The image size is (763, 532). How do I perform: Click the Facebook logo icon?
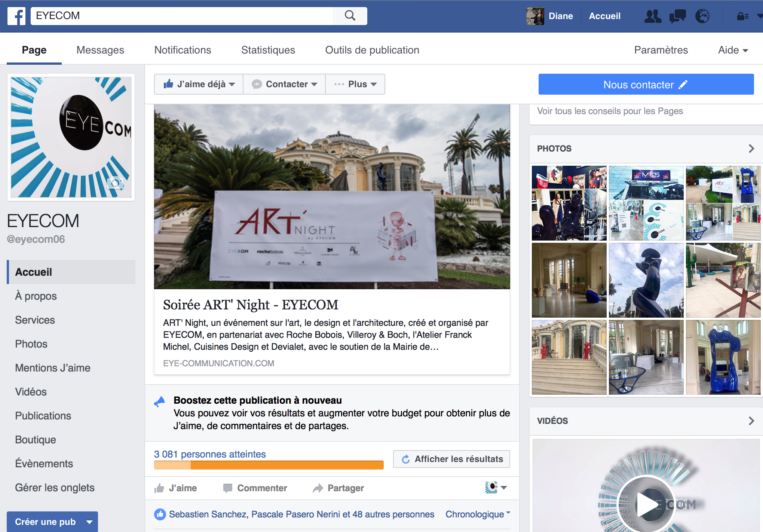coord(16,16)
